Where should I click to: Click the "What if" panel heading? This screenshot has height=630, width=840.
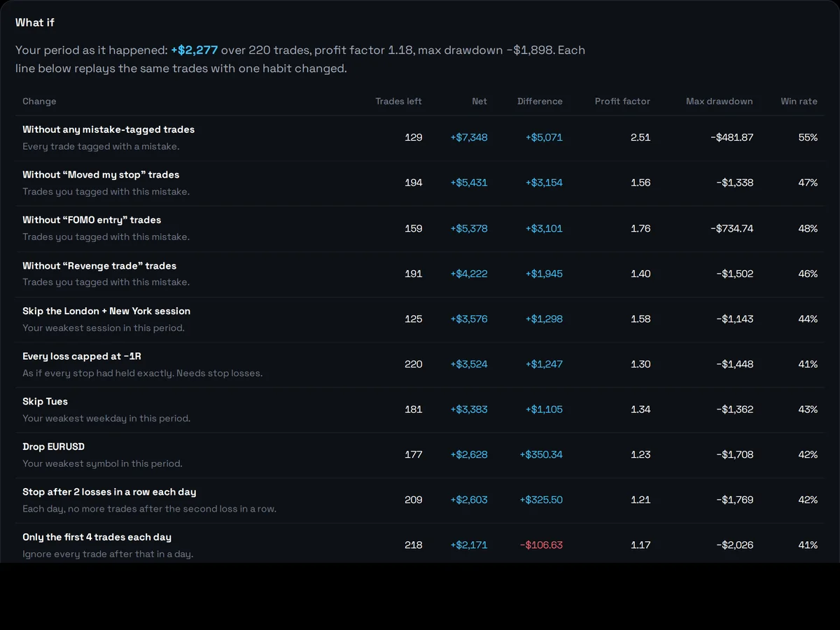35,22
